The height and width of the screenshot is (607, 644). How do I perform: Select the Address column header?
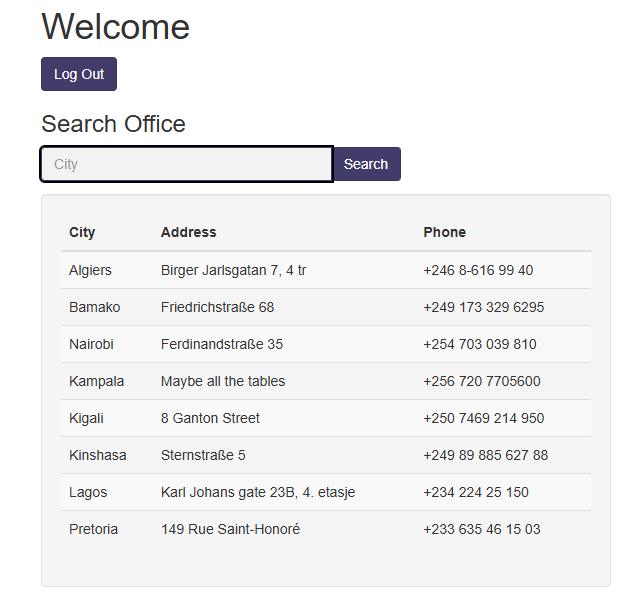tap(189, 232)
